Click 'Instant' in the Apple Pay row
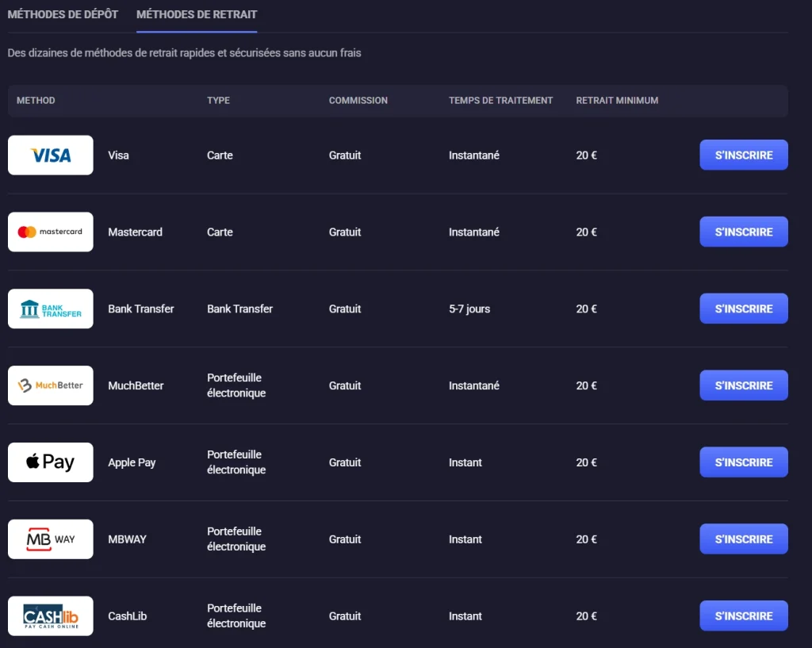Viewport: 812px width, 648px height. coord(465,462)
